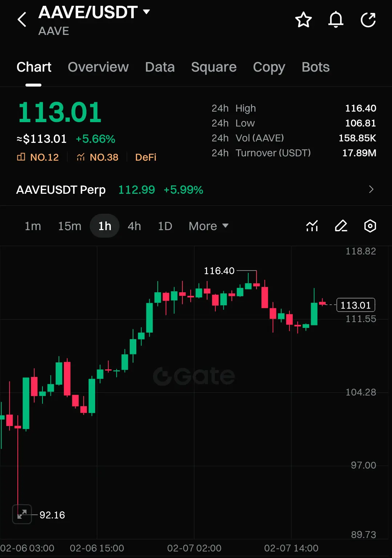Image resolution: width=392 pixels, height=558 pixels.
Task: Select the 1h timeframe
Action: [x=105, y=226]
